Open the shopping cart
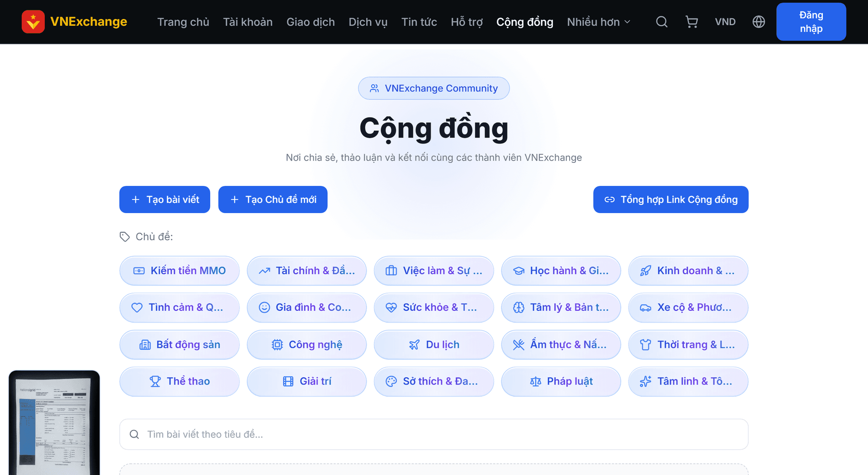This screenshot has height=475, width=868. pos(692,22)
